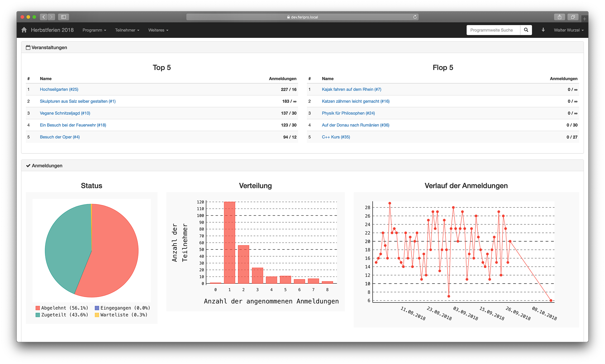
Task: Expand the Teilnehmer dropdown menu
Action: pyautogui.click(x=127, y=30)
